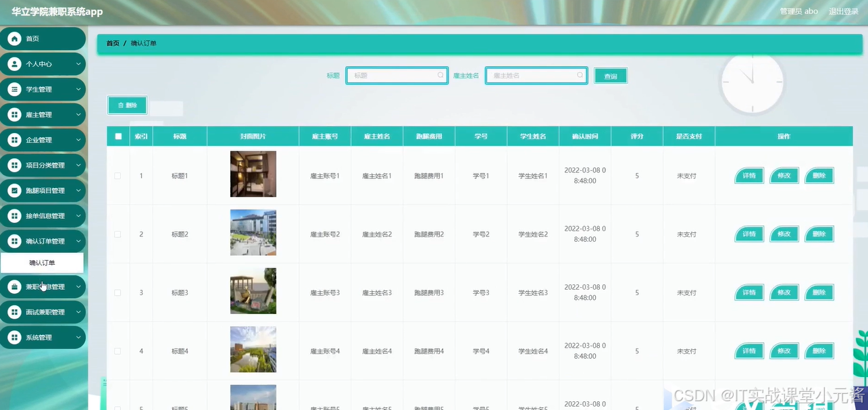Image resolution: width=868 pixels, height=410 pixels.
Task: Click the chart icon for 跑腿项目管理
Action: (15, 190)
